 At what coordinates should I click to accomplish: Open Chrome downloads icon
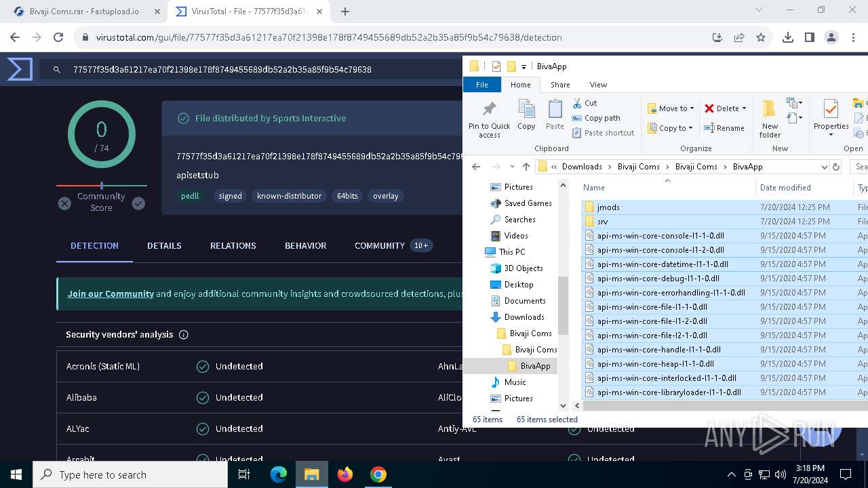[788, 37]
